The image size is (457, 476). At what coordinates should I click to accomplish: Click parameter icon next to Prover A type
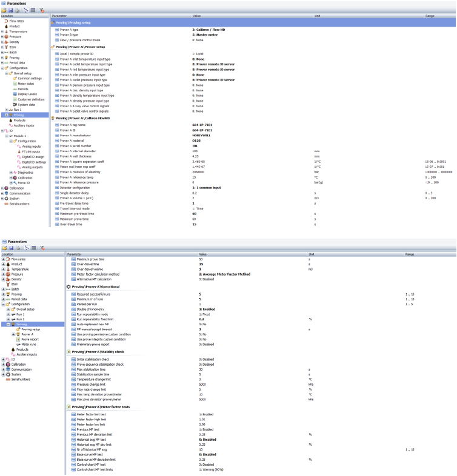pos(57,30)
